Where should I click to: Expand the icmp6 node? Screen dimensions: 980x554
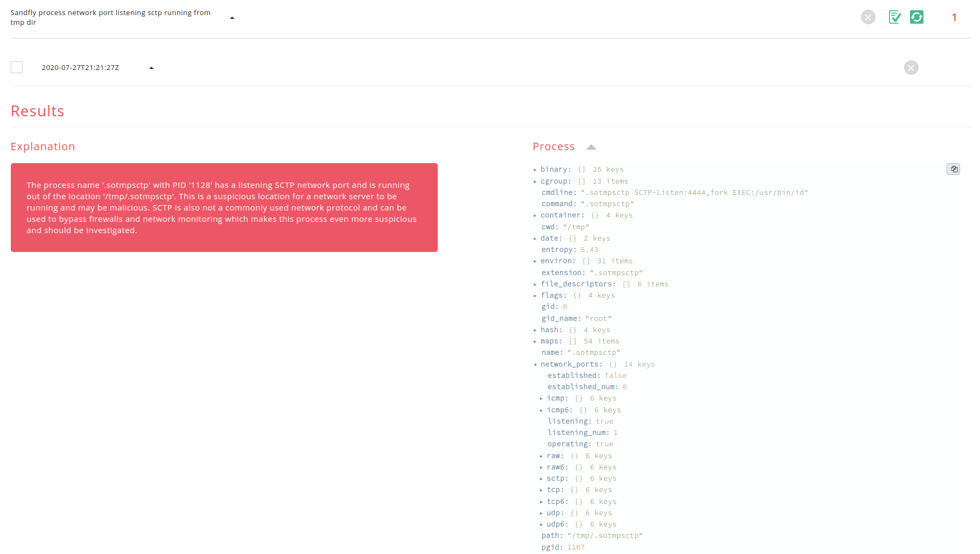click(x=541, y=410)
